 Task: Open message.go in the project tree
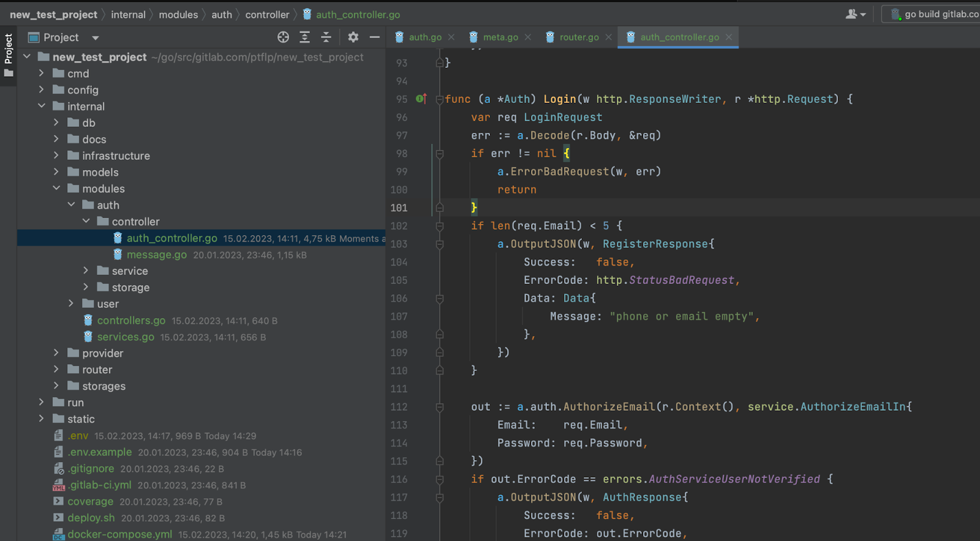click(x=156, y=255)
